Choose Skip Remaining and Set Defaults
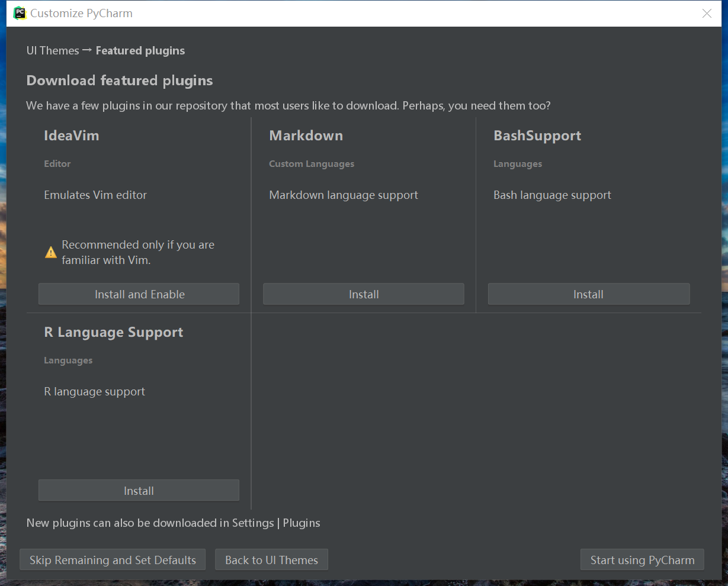728x586 pixels. [113, 560]
